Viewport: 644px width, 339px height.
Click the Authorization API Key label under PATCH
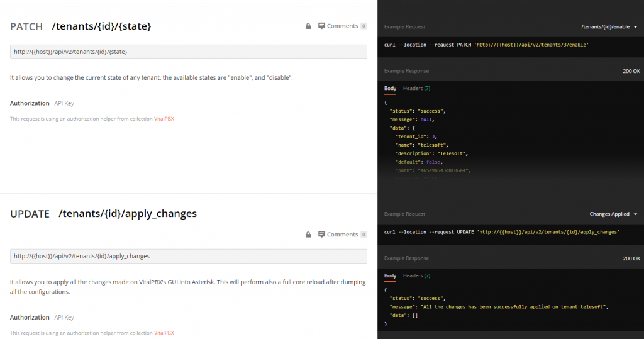click(x=42, y=103)
